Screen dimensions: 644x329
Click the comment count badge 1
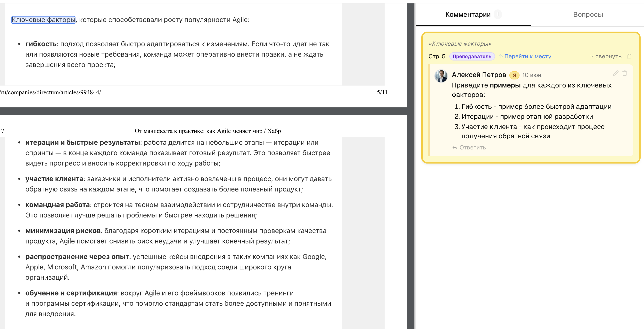pyautogui.click(x=497, y=14)
